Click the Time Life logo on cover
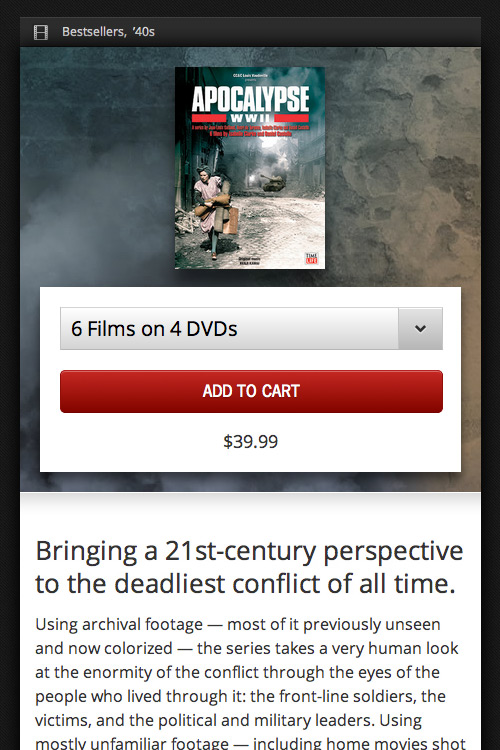 [x=311, y=258]
